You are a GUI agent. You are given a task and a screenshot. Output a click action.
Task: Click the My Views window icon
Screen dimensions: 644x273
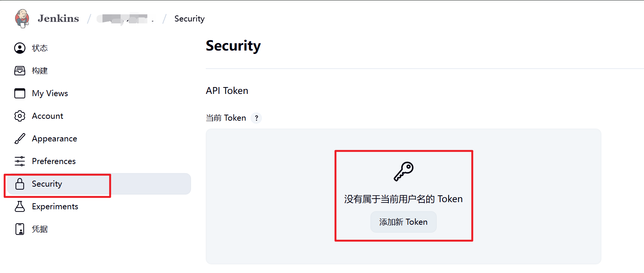20,94
